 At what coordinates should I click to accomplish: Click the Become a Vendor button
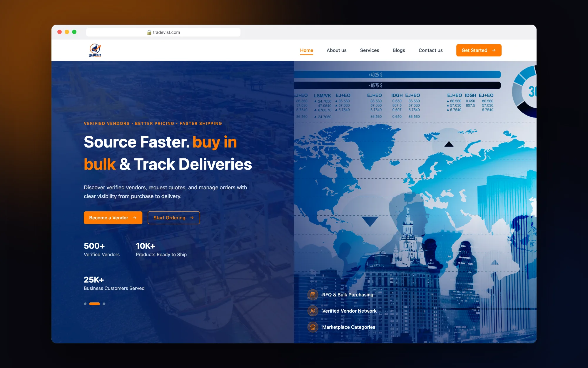tap(113, 218)
